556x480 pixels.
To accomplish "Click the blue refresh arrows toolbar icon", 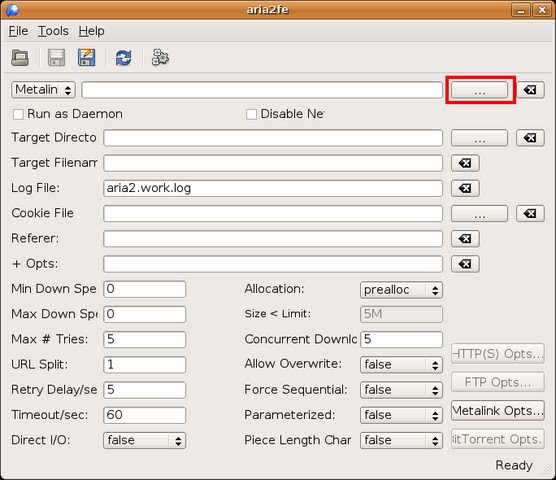I will (x=123, y=58).
